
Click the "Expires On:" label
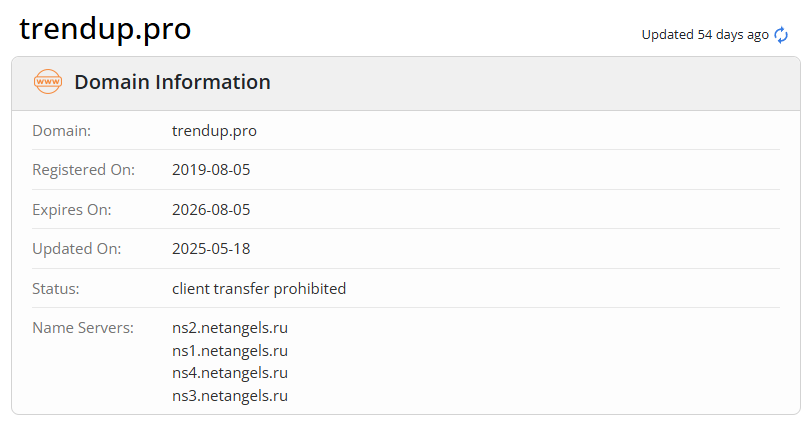tap(72, 210)
